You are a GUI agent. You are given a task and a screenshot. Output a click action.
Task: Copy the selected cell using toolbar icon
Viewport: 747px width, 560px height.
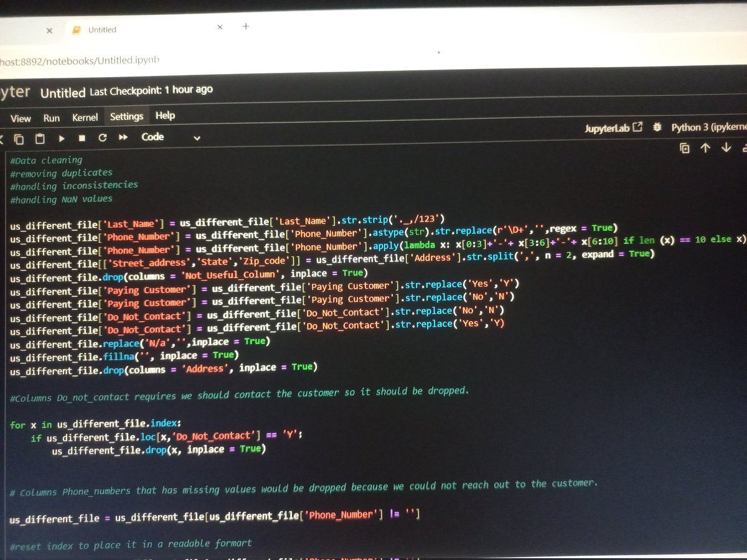pos(19,138)
